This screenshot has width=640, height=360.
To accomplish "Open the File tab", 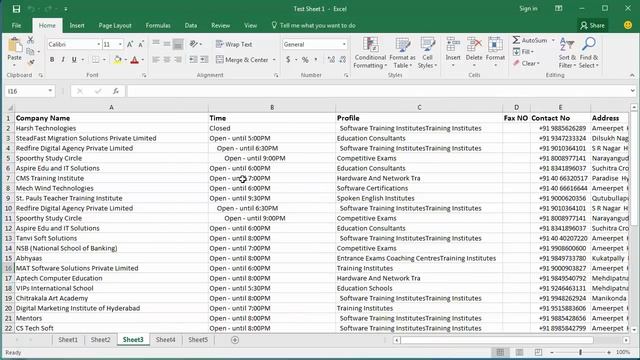I will pos(16,25).
